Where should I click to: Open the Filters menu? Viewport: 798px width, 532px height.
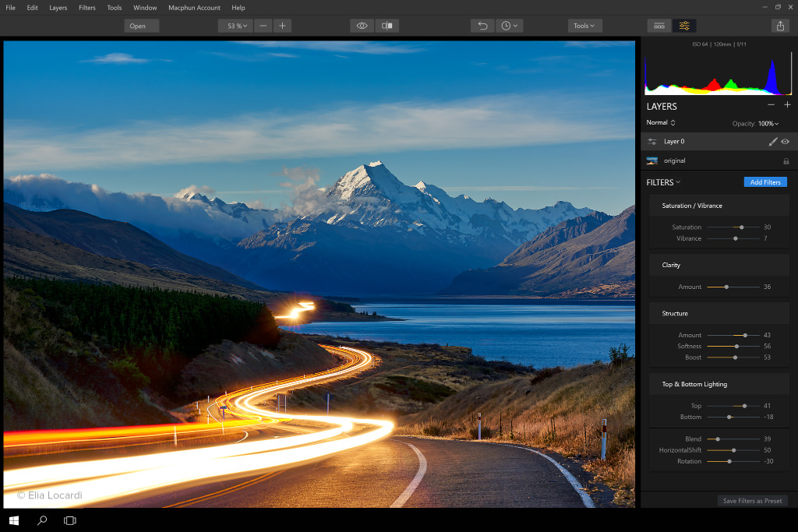87,8
